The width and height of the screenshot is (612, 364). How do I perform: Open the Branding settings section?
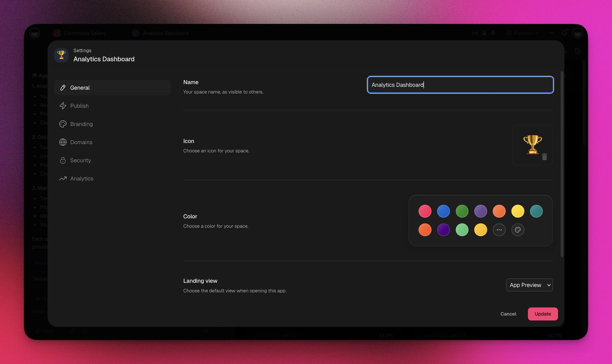81,124
